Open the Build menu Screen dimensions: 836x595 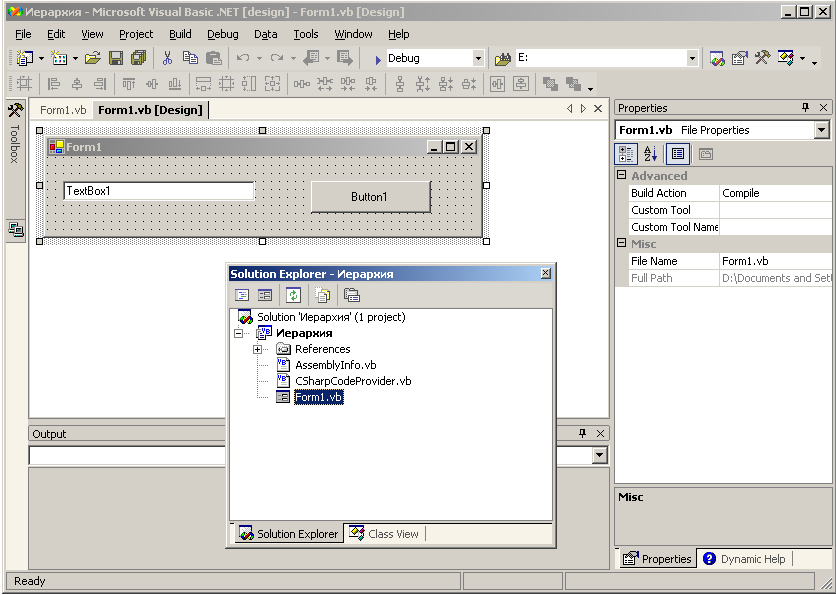point(180,34)
